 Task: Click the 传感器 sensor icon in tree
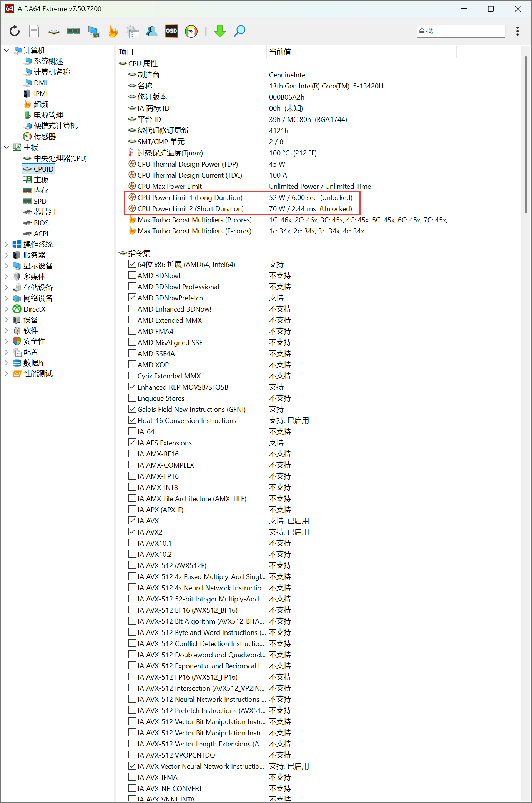27,137
